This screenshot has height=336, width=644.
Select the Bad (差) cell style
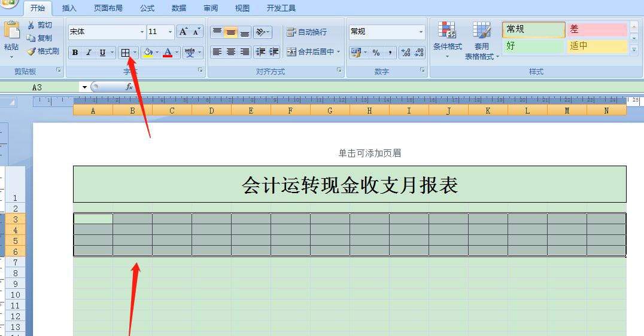click(x=597, y=29)
